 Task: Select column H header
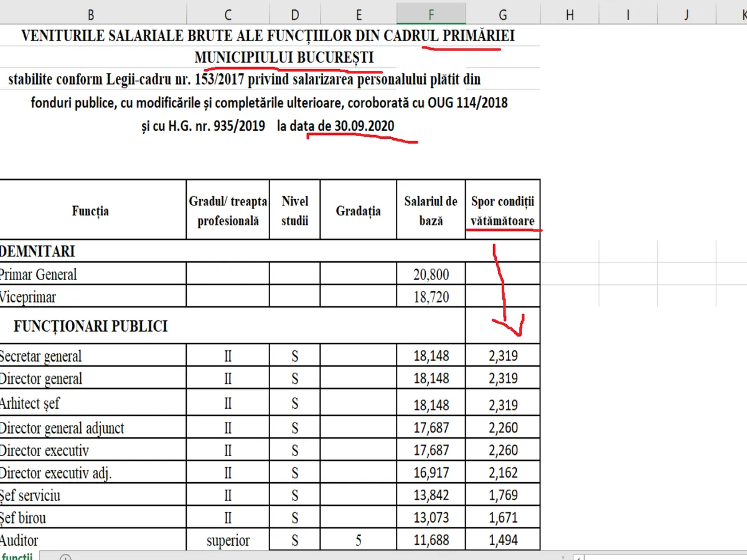point(569,14)
